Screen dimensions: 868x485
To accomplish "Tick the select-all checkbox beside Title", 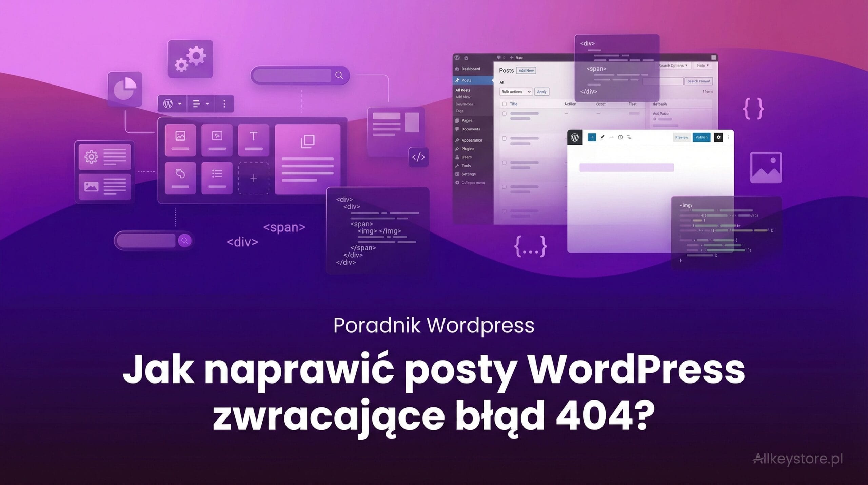I will click(504, 104).
